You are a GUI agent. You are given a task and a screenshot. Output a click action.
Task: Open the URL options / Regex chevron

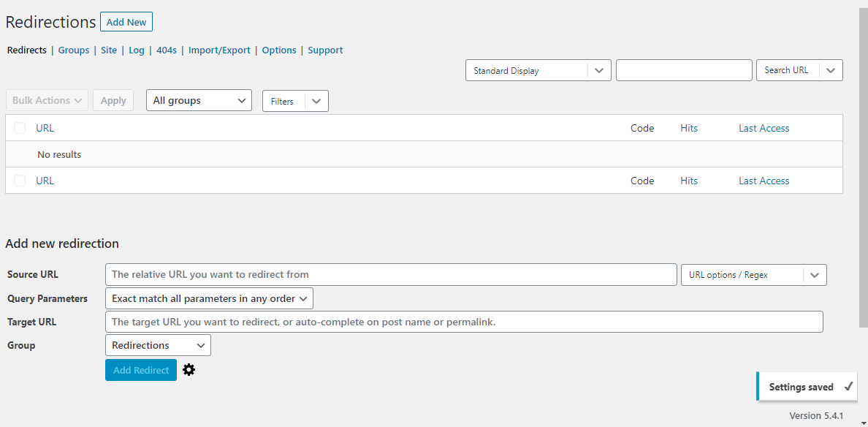coord(815,275)
